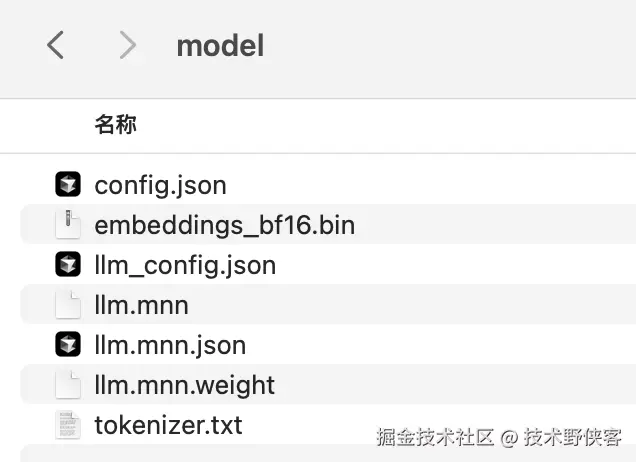Select the config.json filename
The height and width of the screenshot is (462, 636).
click(160, 185)
